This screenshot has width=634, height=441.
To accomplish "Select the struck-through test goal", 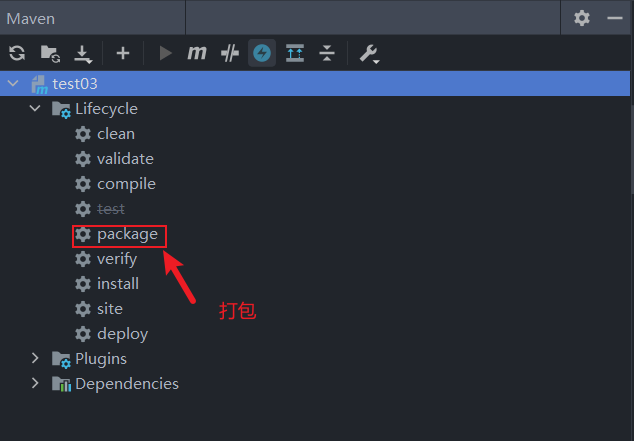I will 111,209.
